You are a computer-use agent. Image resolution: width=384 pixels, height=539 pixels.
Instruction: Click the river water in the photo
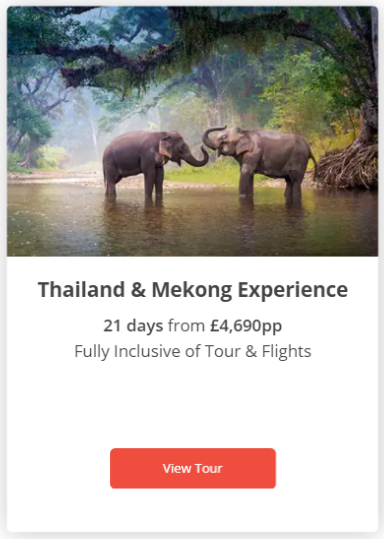coord(193,227)
